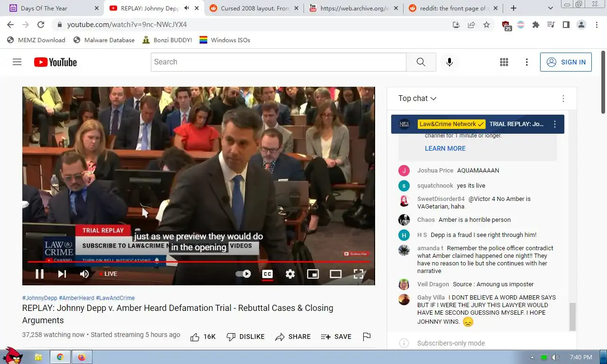The image size is (607, 364).
Task: Share this page from address bar
Action: [471, 25]
